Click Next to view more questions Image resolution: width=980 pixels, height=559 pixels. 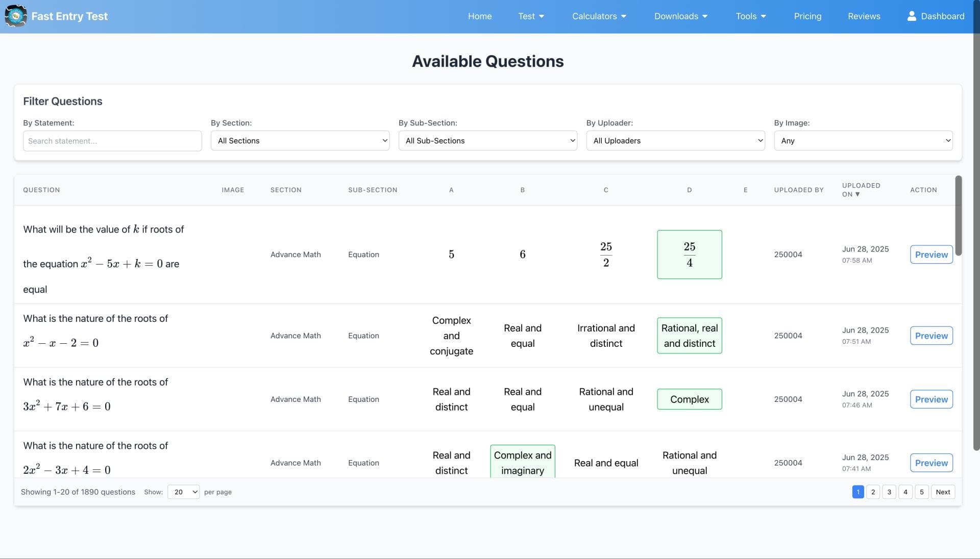[x=943, y=492]
